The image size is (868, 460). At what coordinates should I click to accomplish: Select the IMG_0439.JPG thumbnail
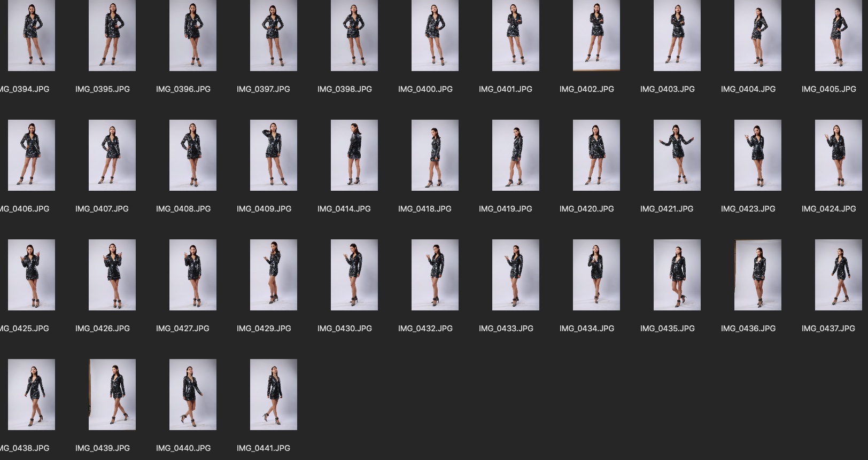pyautogui.click(x=112, y=394)
